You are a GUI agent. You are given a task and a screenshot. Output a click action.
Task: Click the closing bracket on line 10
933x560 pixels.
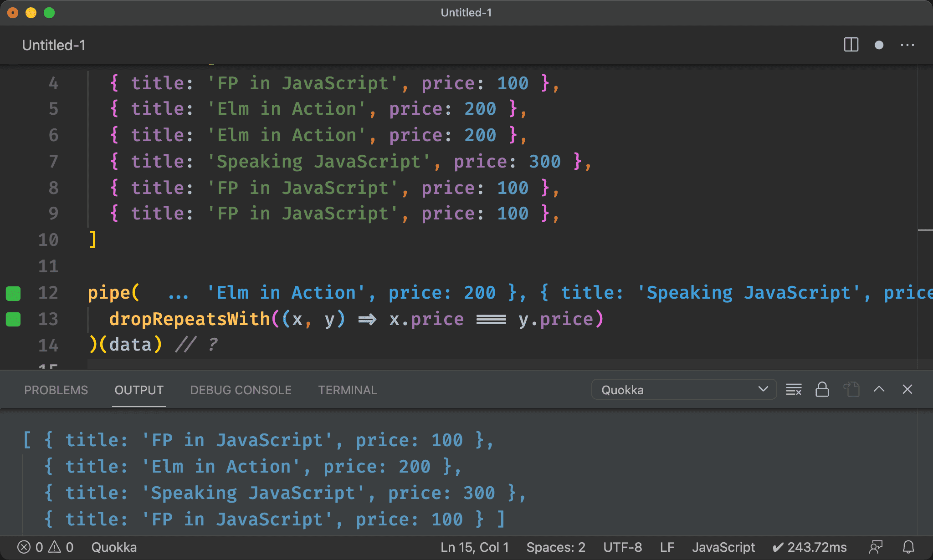93,240
